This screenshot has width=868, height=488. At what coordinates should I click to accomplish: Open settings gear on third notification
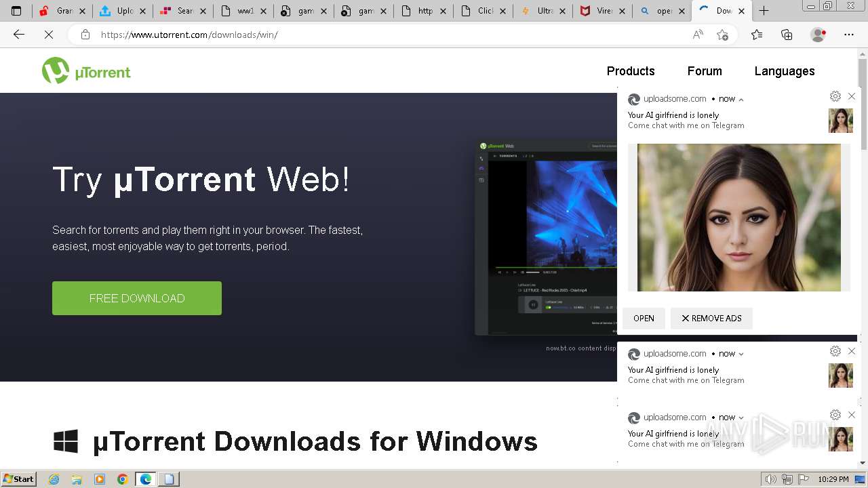(x=835, y=415)
